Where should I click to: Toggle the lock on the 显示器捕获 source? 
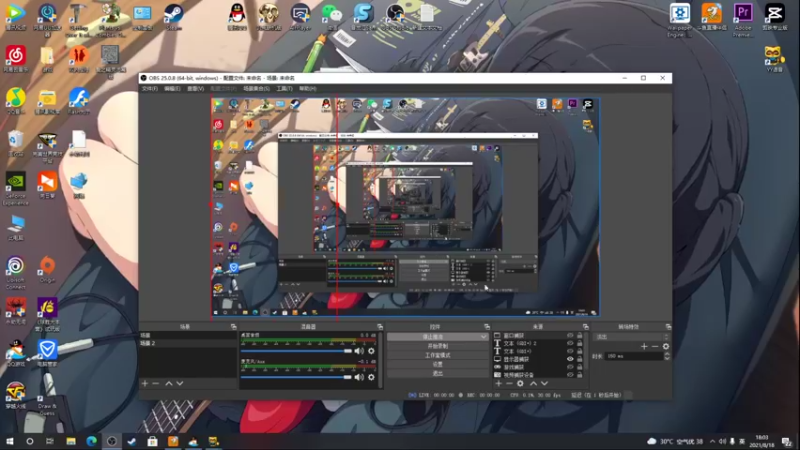(x=580, y=359)
